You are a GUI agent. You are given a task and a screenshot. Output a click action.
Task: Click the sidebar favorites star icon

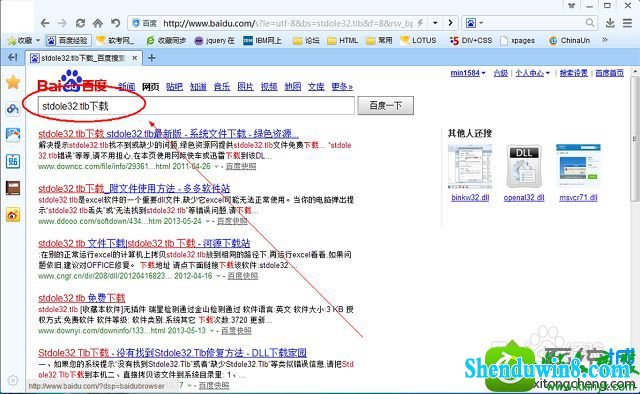coord(13,82)
